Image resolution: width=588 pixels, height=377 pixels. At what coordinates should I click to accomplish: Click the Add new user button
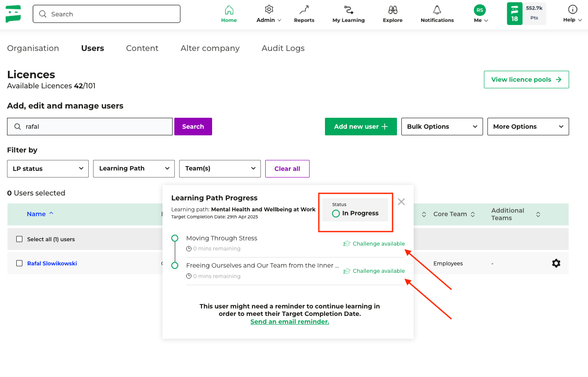click(x=361, y=127)
